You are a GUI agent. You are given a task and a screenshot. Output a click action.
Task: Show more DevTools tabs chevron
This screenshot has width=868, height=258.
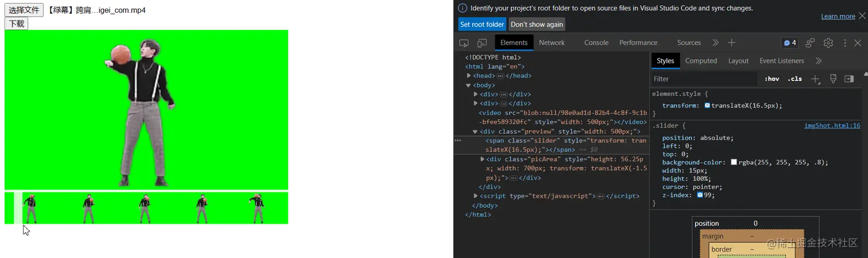click(715, 43)
